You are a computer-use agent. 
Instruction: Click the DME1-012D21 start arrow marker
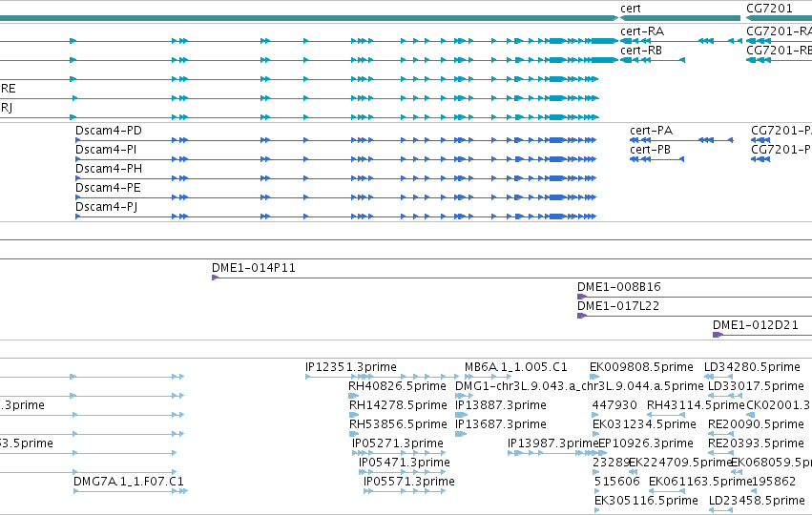coord(718,335)
